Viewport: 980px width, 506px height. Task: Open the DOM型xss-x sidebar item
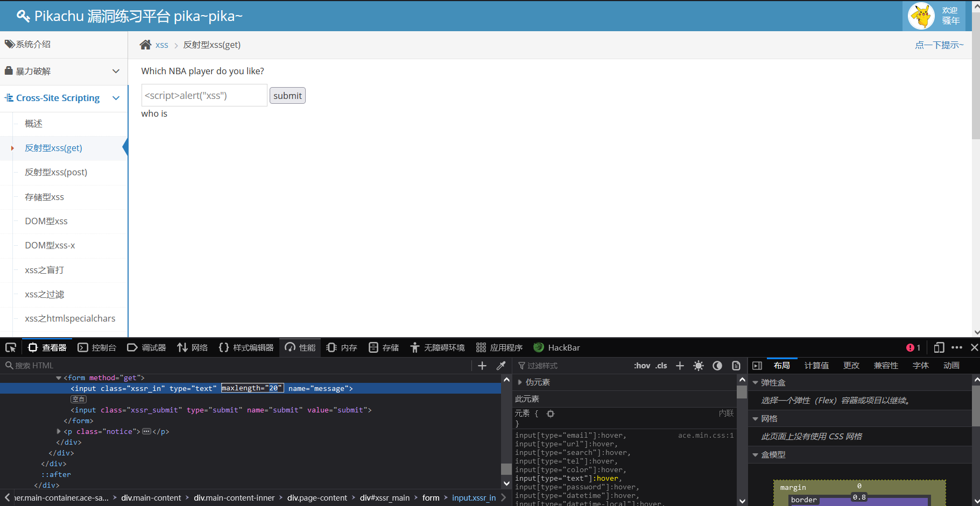pyautogui.click(x=50, y=246)
